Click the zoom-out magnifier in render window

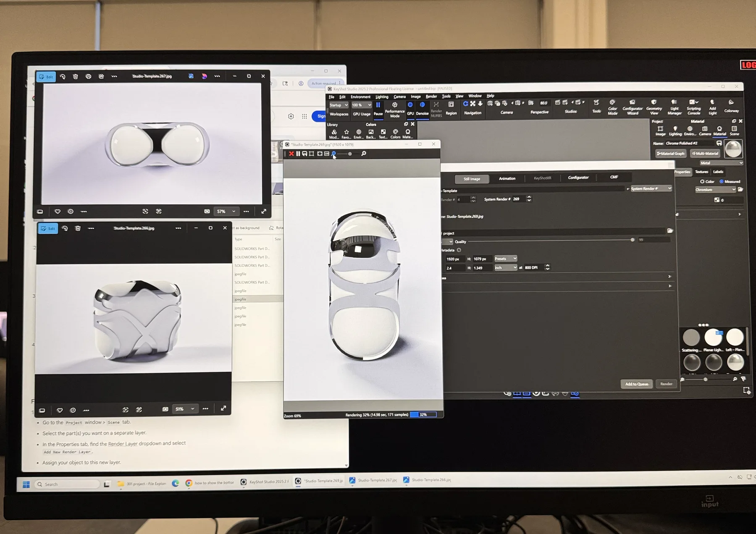[334, 154]
